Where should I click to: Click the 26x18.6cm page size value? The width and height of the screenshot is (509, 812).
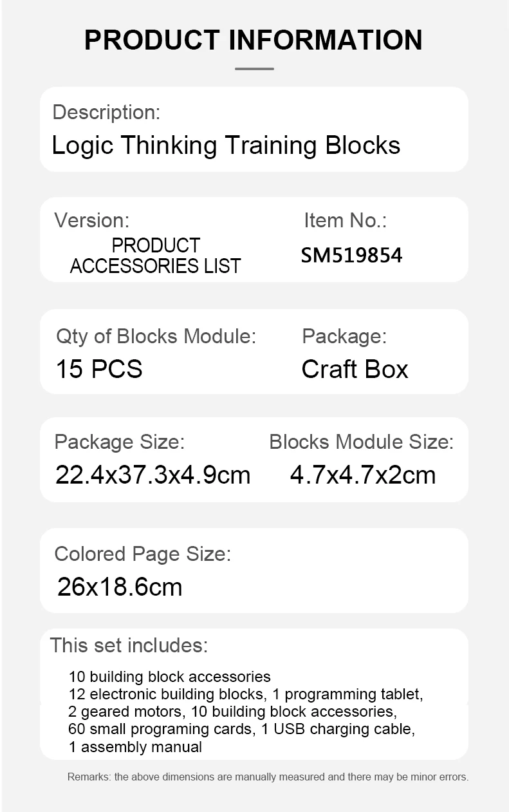(120, 587)
